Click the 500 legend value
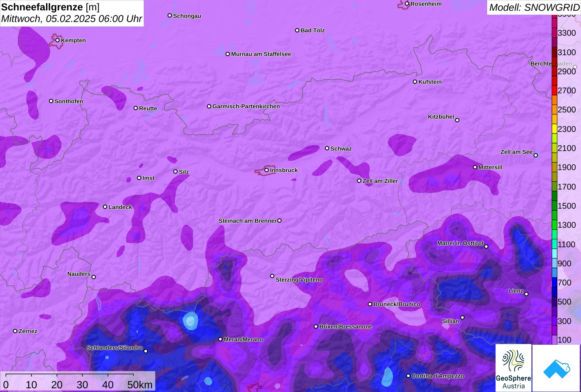This screenshot has width=581, height=392. click(564, 302)
